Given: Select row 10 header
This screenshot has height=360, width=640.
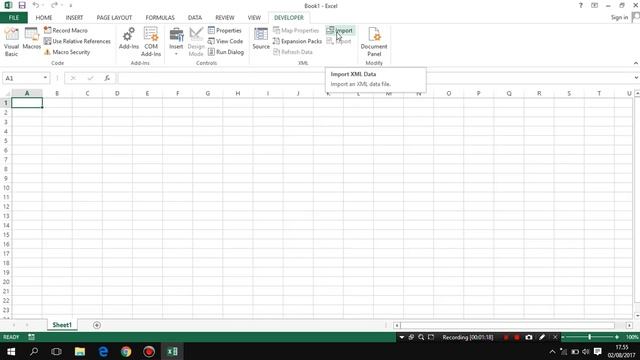Looking at the screenshot, I should click(6, 188).
